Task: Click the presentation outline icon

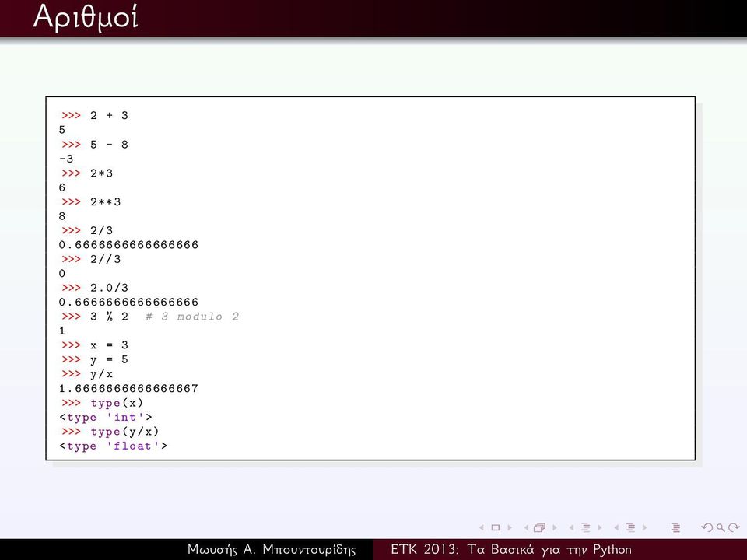Action: [675, 527]
